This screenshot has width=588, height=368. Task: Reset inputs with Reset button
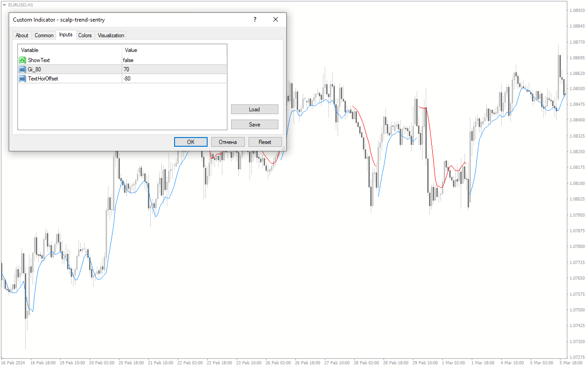(x=265, y=142)
